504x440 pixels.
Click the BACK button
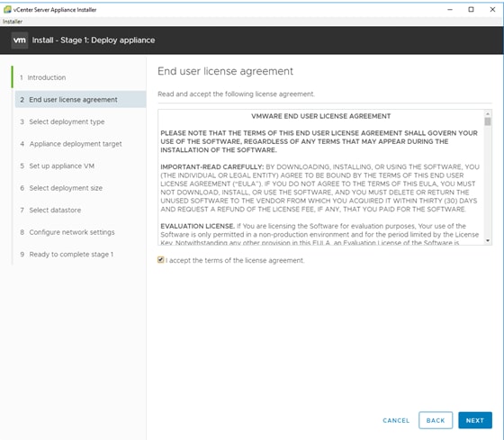(436, 420)
